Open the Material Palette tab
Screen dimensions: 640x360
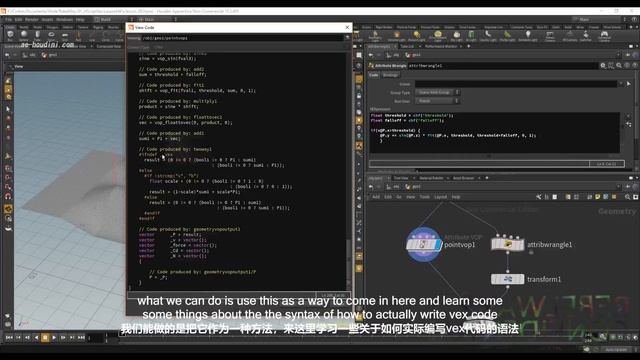431,178
